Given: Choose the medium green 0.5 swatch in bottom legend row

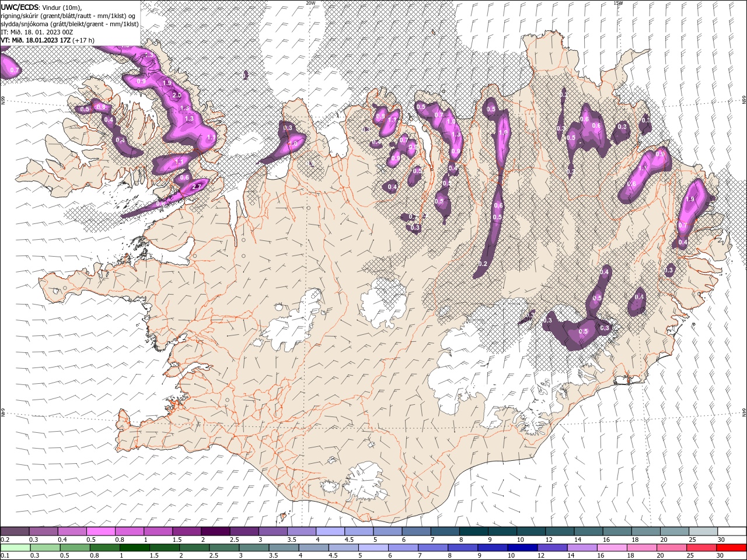Looking at the screenshot, I should pos(75,548).
